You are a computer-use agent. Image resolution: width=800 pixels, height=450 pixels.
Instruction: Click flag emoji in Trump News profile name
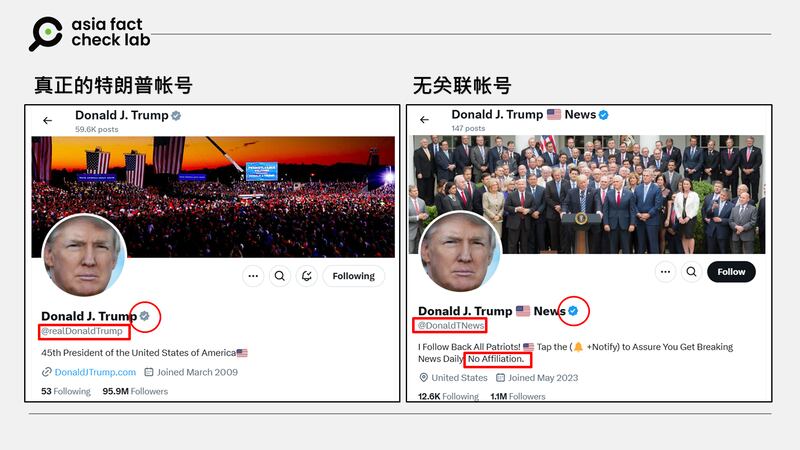click(523, 311)
